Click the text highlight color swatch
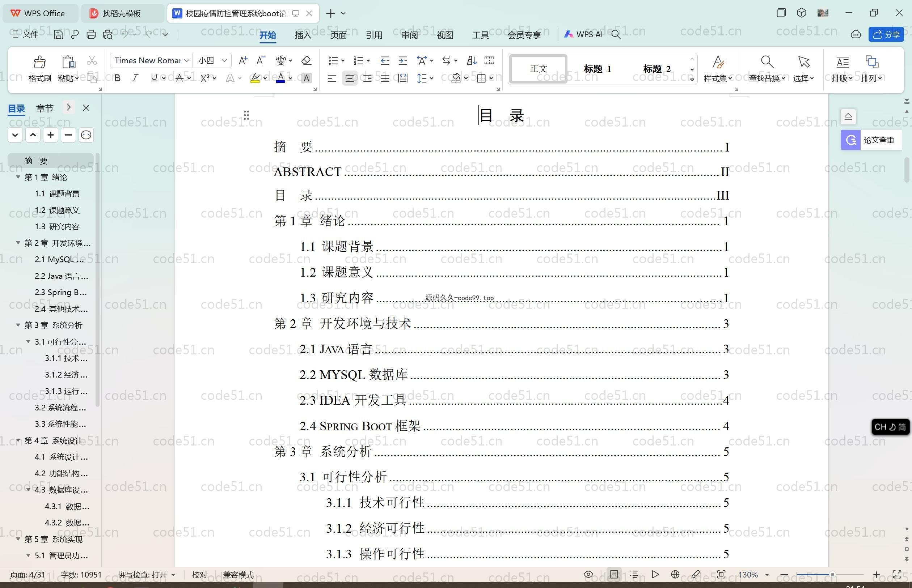This screenshot has height=588, width=912. [x=255, y=78]
